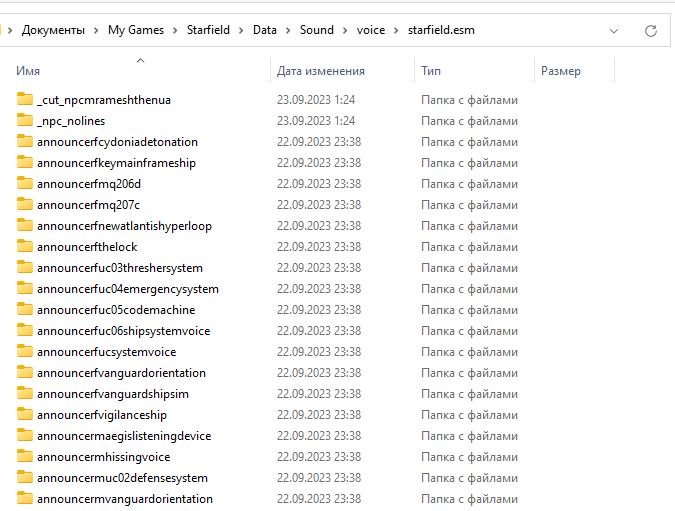The image size is (675, 511).
Task: Expand chevron after Документы breadcrumb
Action: tap(96, 31)
